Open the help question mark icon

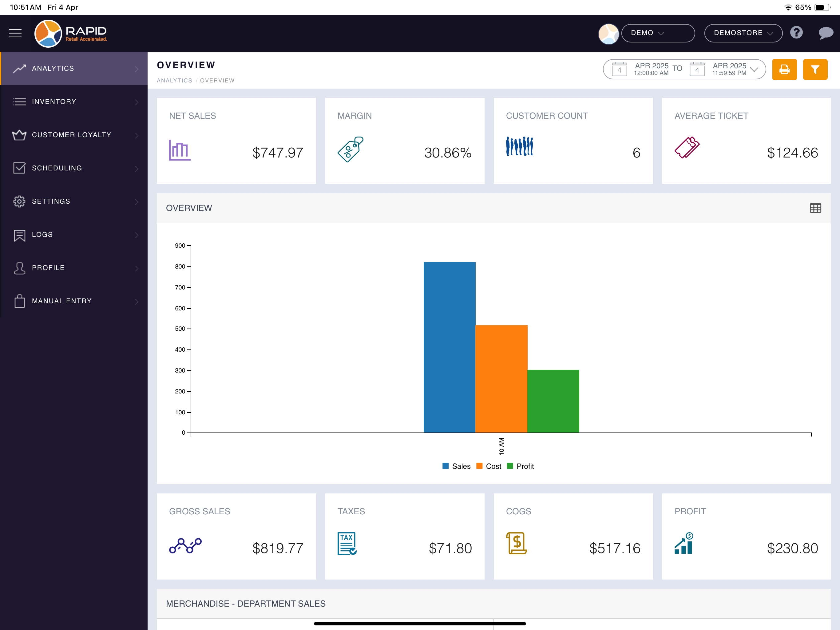(x=796, y=33)
